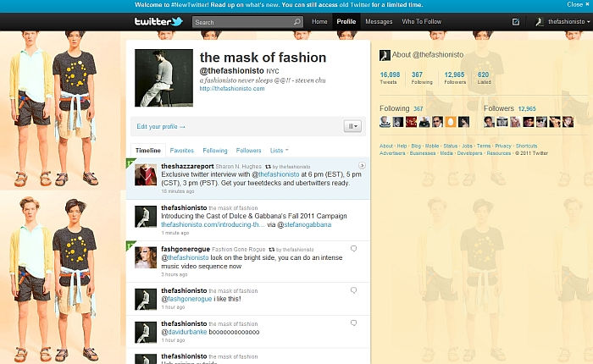Open the compose new tweet icon
The image size is (593, 364).
click(517, 22)
